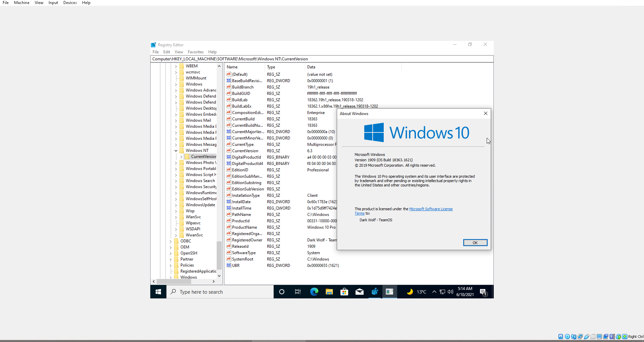The width and height of the screenshot is (644, 342).
Task: Click the Type column header
Action: tap(285, 67)
